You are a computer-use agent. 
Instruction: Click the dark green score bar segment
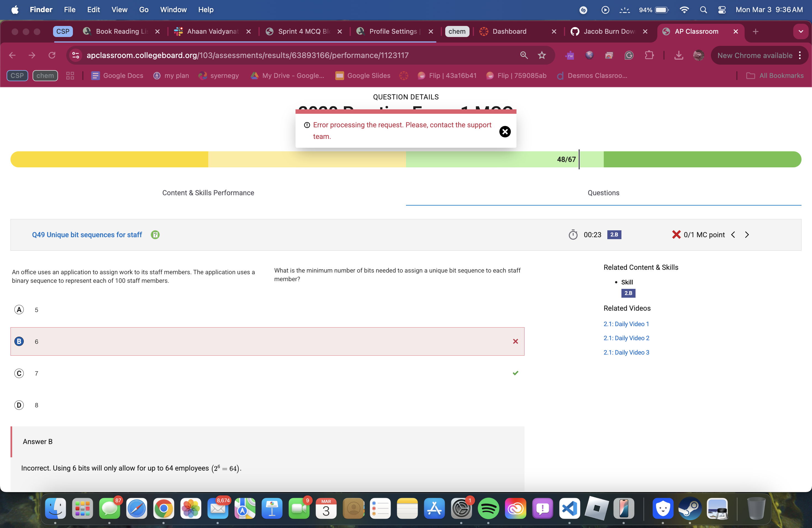point(702,159)
